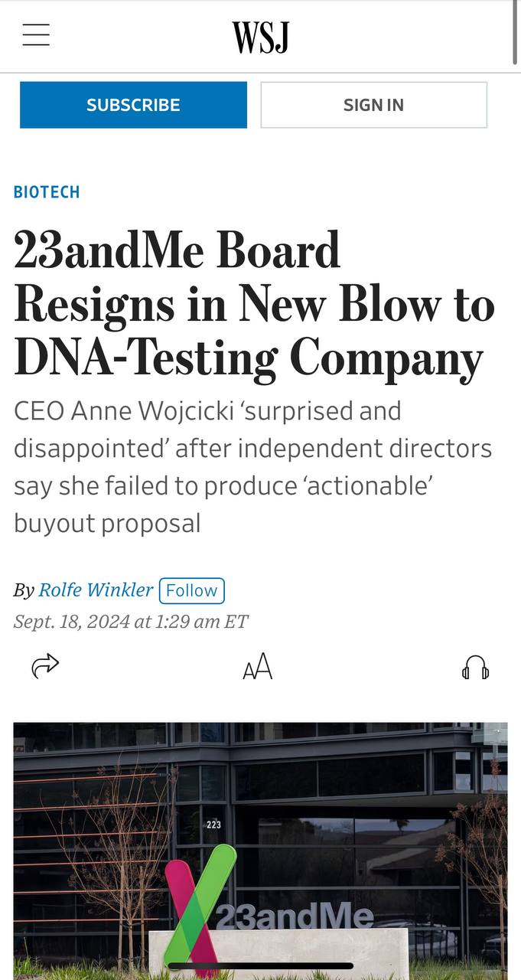Open text size options (AA icon)
This screenshot has height=980, width=521.
click(257, 668)
